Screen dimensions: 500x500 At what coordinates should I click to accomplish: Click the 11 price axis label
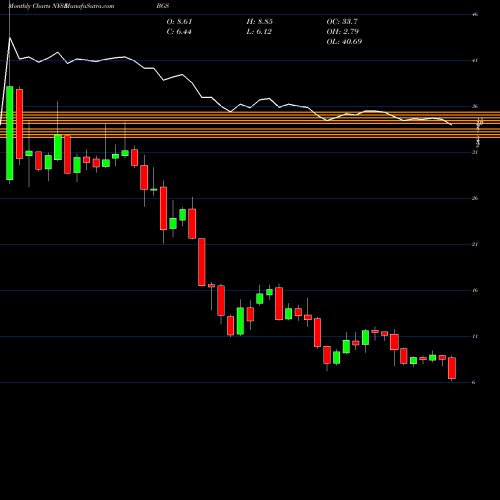point(475,336)
